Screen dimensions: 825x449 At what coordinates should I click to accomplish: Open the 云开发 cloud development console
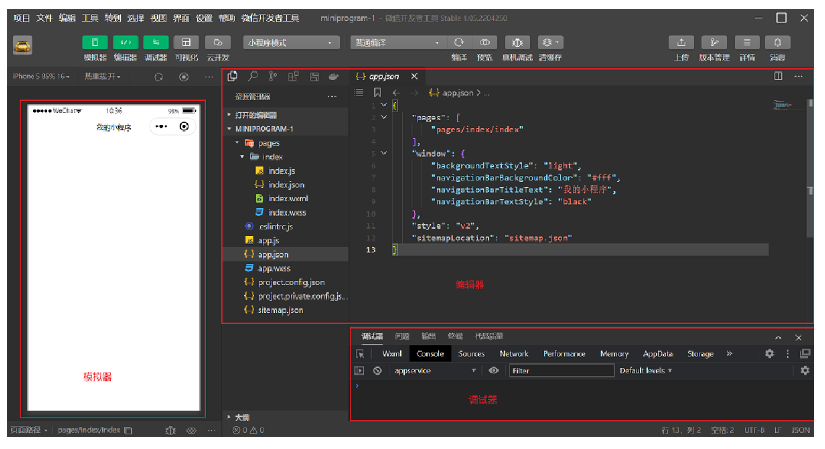coord(217,42)
